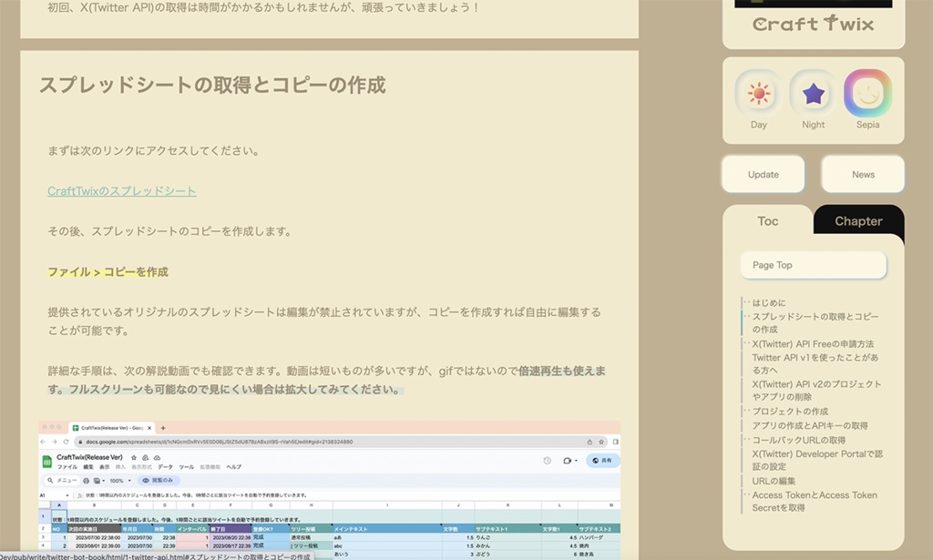This screenshot has height=560, width=933.
Task: Star the CraftTwix spreadsheet as a favorite
Action: point(132,457)
